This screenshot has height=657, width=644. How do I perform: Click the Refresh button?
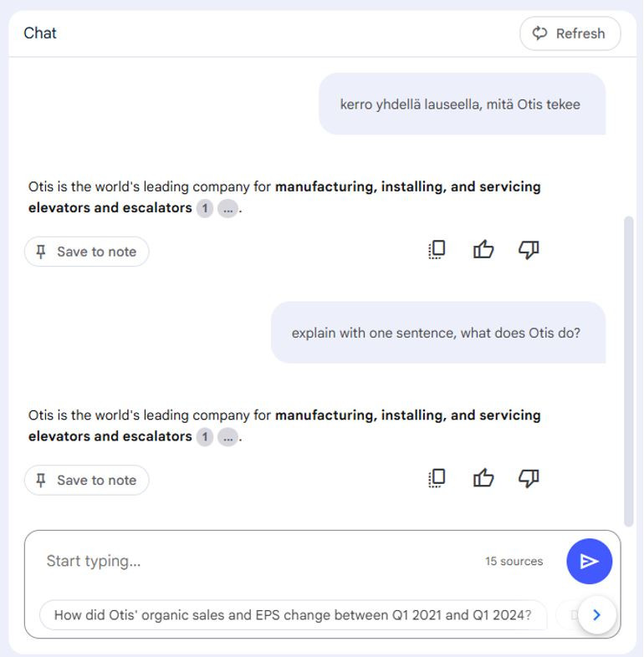pyautogui.click(x=570, y=33)
